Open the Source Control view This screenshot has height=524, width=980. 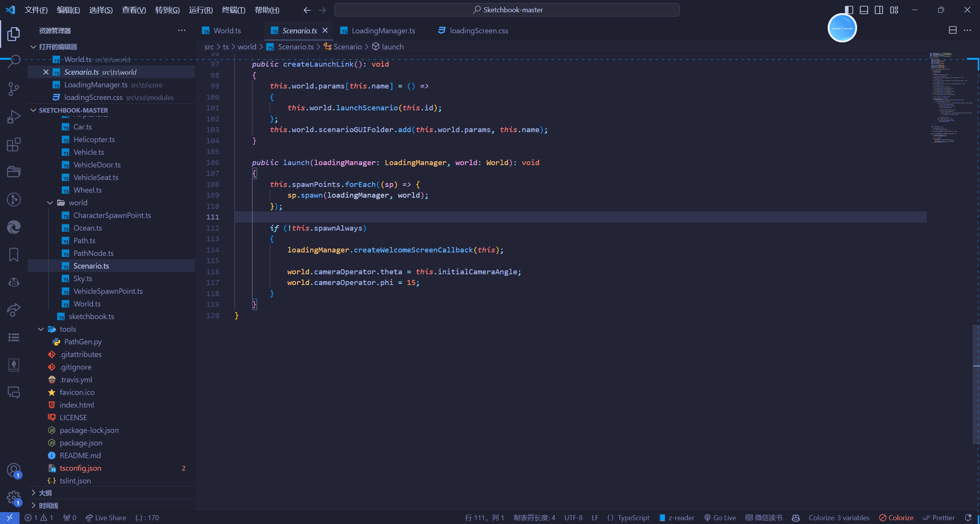point(14,89)
